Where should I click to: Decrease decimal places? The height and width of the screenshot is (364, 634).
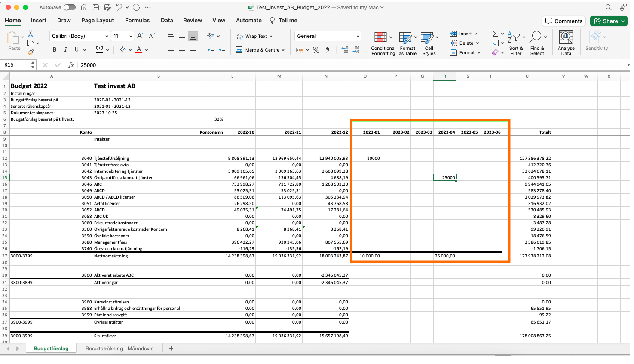(356, 50)
